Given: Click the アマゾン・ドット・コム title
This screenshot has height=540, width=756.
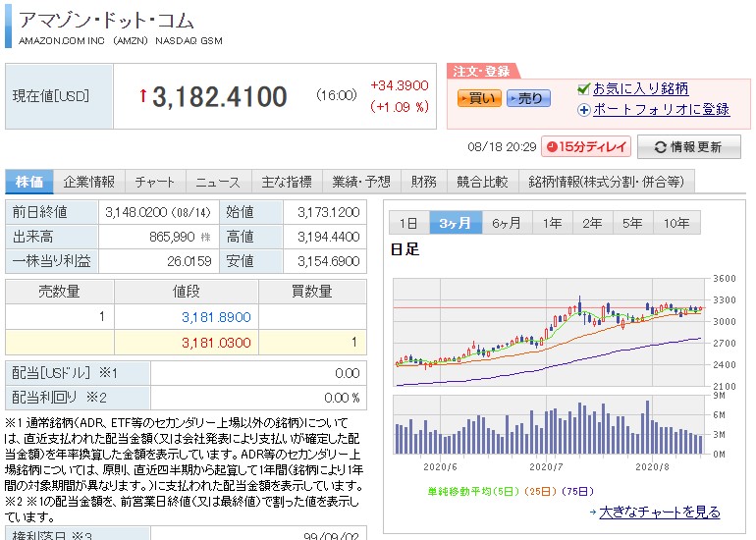Looking at the screenshot, I should click(x=107, y=21).
